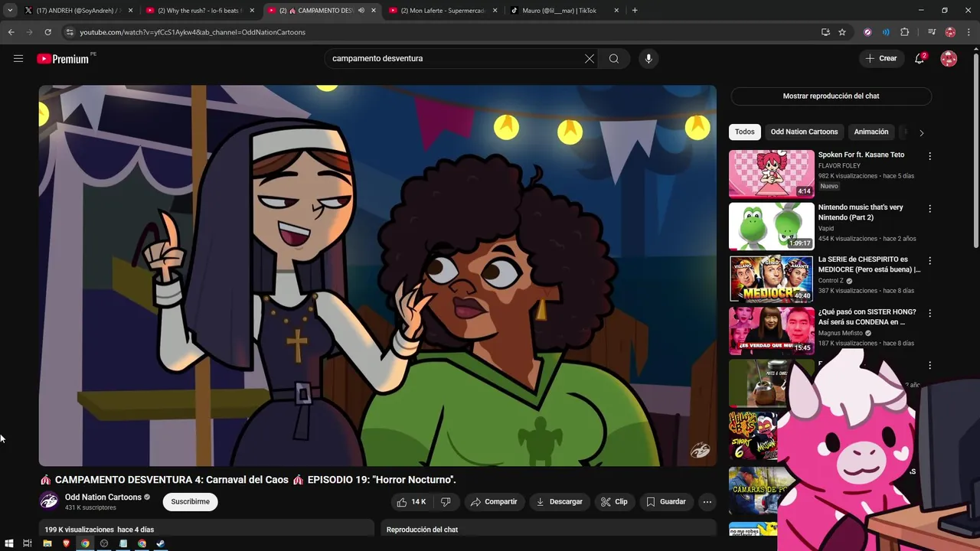Open the Yoshi Nintendo music thumbnail
Viewport: 980px width, 551px height.
point(772,226)
